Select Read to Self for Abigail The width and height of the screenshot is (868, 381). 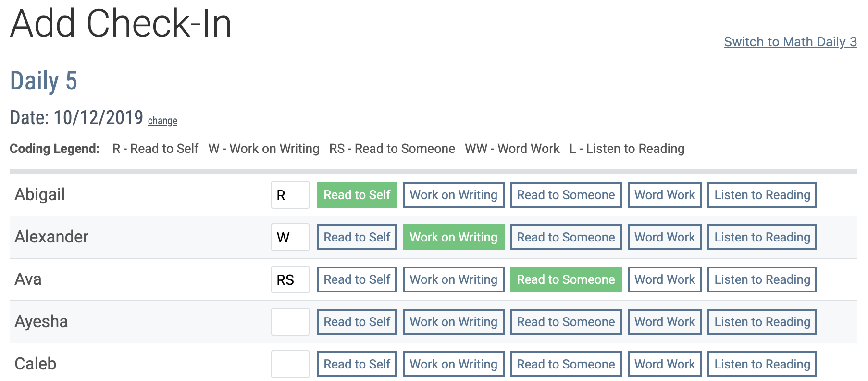[357, 195]
